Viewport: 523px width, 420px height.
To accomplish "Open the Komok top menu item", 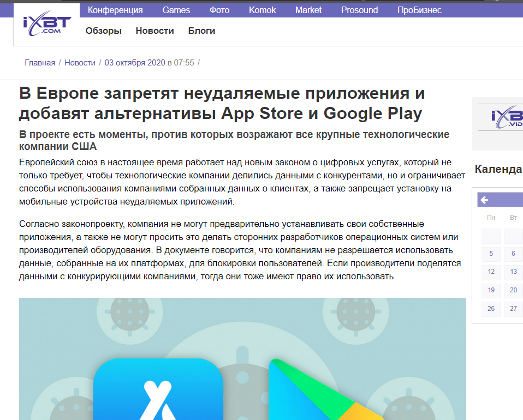I will 262,10.
